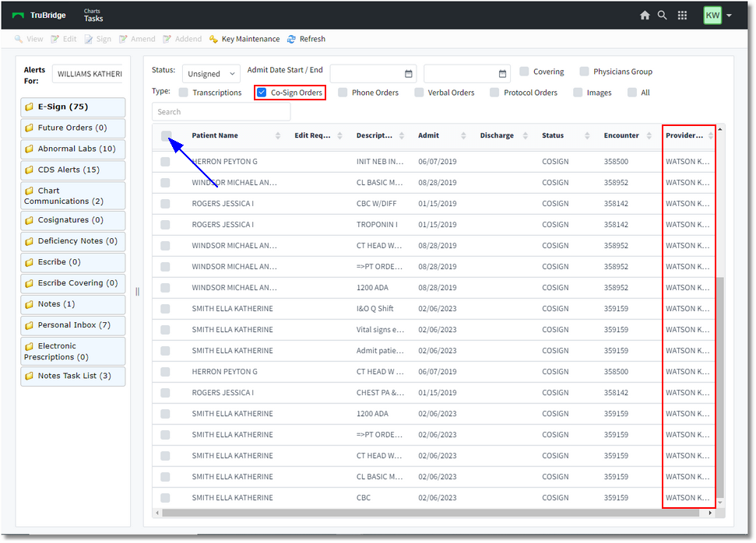Image resolution: width=756 pixels, height=543 pixels.
Task: Click the Sign toolbar option
Action: click(x=98, y=39)
